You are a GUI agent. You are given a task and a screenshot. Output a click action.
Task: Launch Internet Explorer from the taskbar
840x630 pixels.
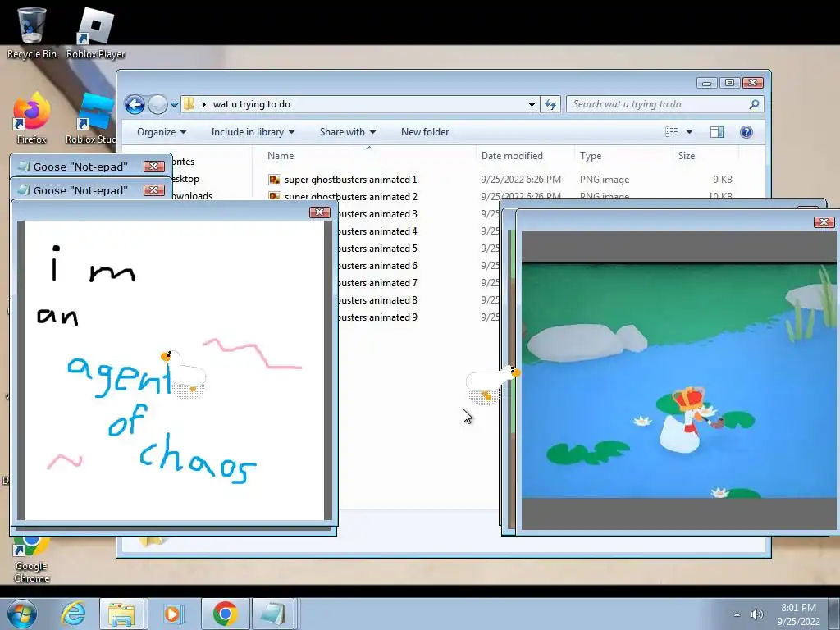[x=73, y=614]
